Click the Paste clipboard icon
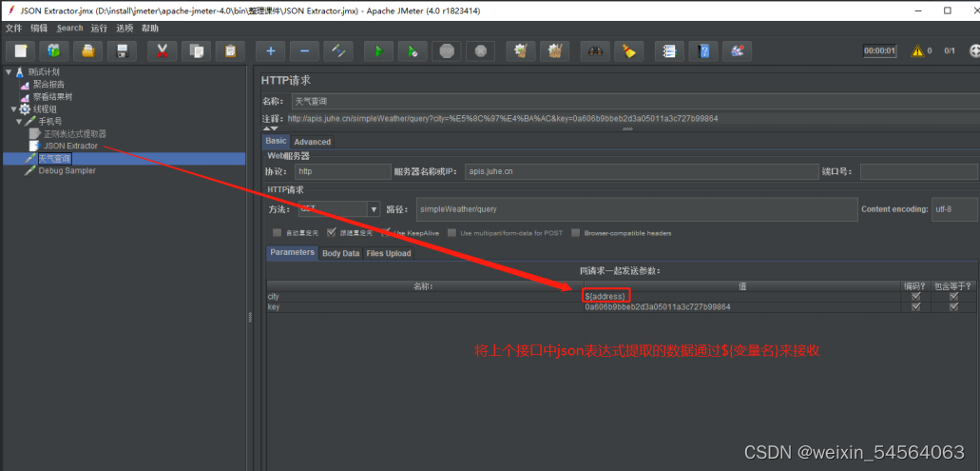 [230, 51]
